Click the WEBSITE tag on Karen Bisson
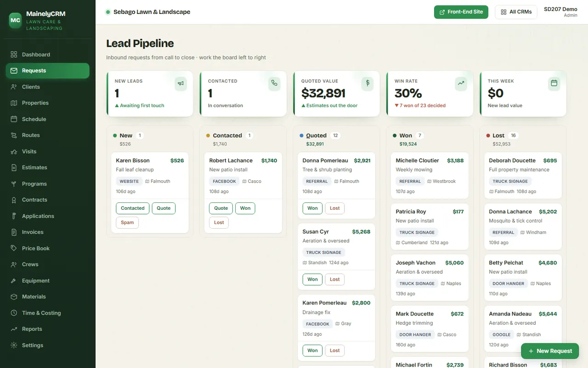The image size is (588, 368). pyautogui.click(x=129, y=181)
